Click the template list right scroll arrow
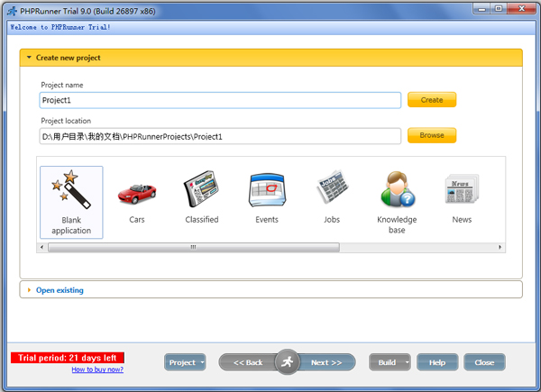Image resolution: width=541 pixels, height=392 pixels. 500,247
